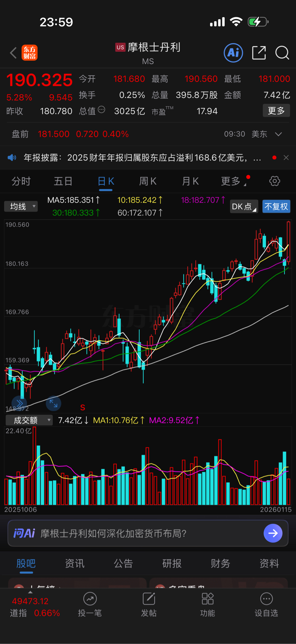Open the 更多 chart period dropdown
The image size is (296, 644).
tap(234, 181)
